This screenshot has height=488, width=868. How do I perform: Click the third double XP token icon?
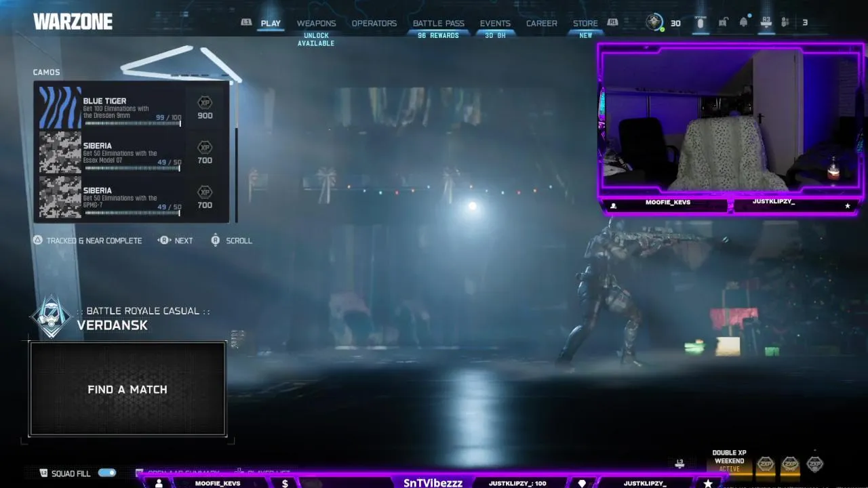click(814, 464)
